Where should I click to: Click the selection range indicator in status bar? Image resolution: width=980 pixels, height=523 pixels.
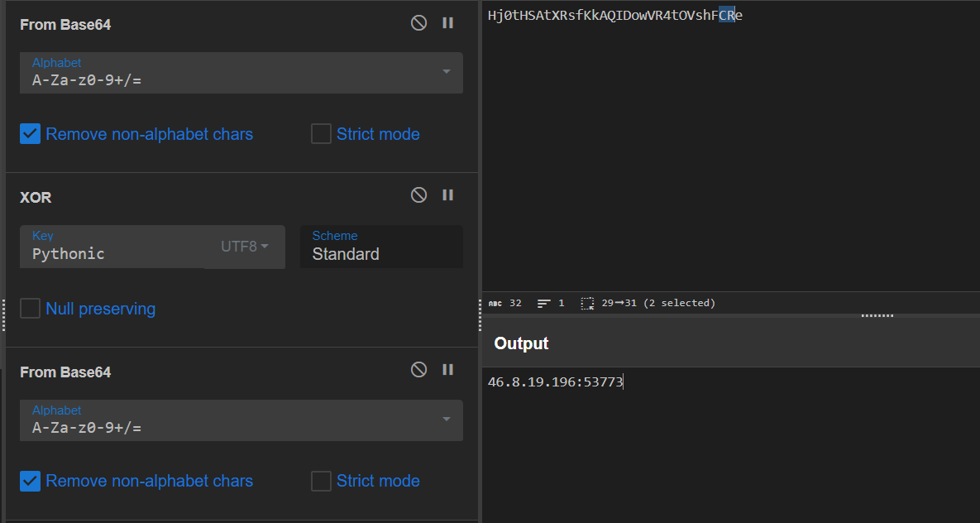point(648,304)
